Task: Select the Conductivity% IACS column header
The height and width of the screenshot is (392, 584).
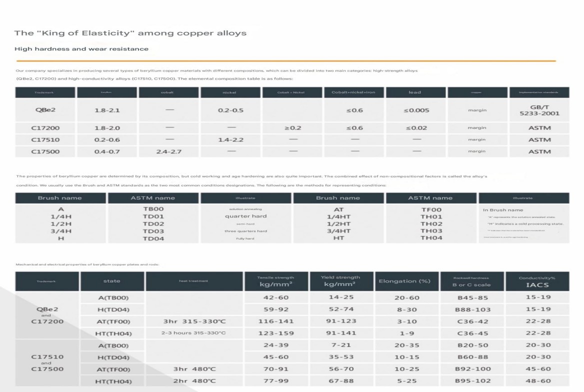Action: pos(536,281)
